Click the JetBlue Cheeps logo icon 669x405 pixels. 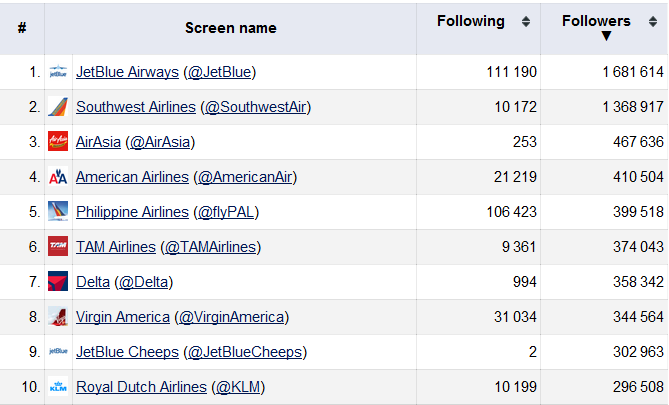(x=58, y=352)
